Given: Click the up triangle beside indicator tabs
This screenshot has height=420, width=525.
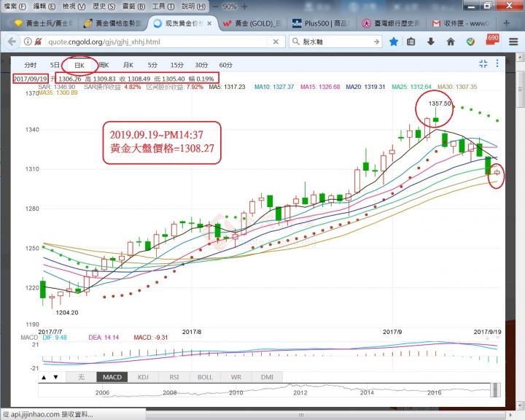Looking at the screenshot, I should tap(44, 377).
